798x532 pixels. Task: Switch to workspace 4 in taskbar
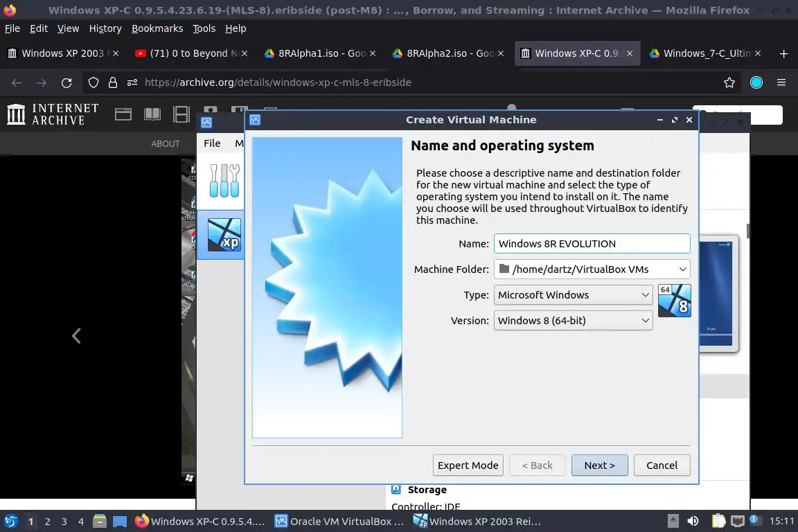point(81,522)
